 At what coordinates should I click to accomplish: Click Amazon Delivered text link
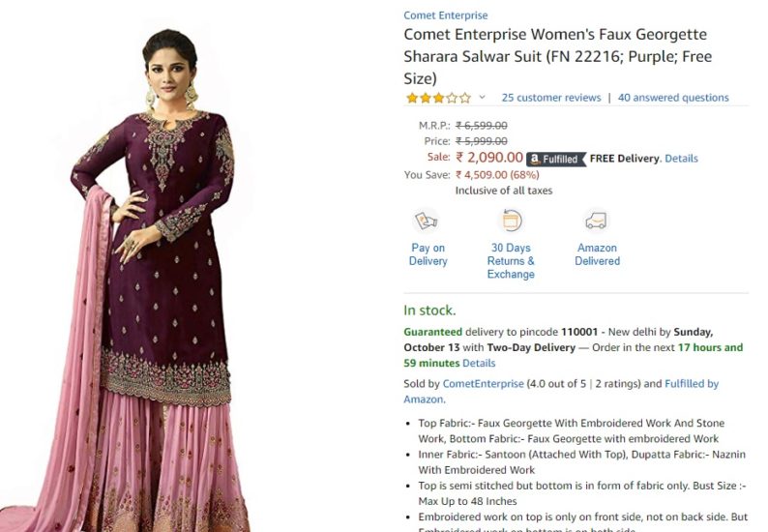597,254
